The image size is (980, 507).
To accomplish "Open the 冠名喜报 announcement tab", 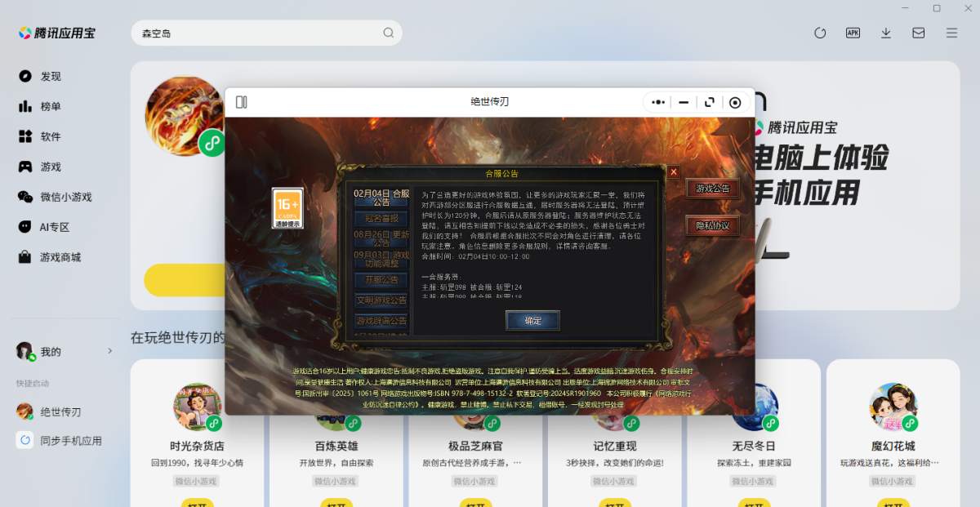I will pos(381,218).
